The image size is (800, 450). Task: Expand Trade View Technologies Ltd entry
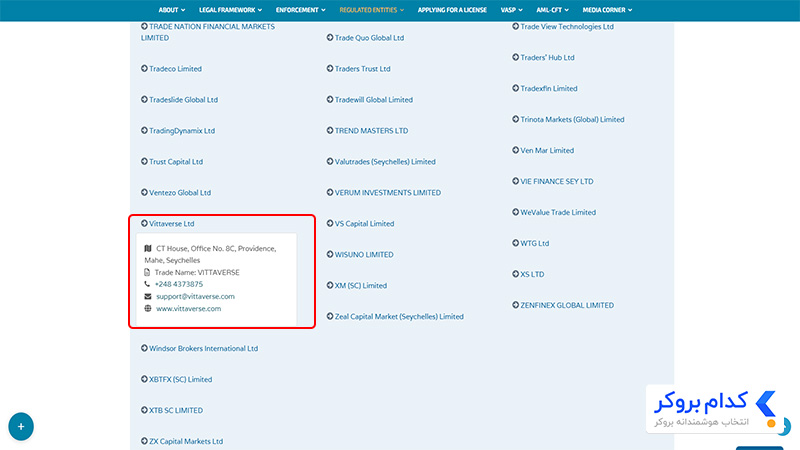(563, 27)
